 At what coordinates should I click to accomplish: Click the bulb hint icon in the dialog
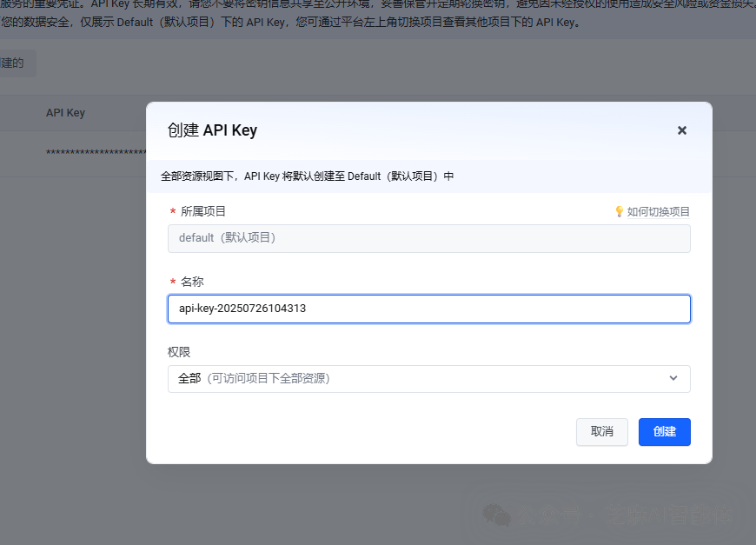click(620, 210)
